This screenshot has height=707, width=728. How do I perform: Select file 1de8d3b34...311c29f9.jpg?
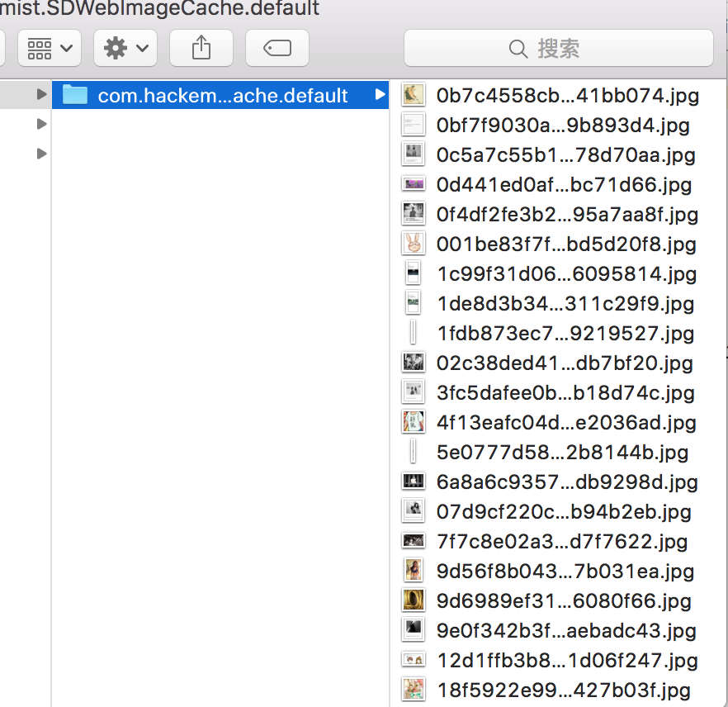[558, 303]
